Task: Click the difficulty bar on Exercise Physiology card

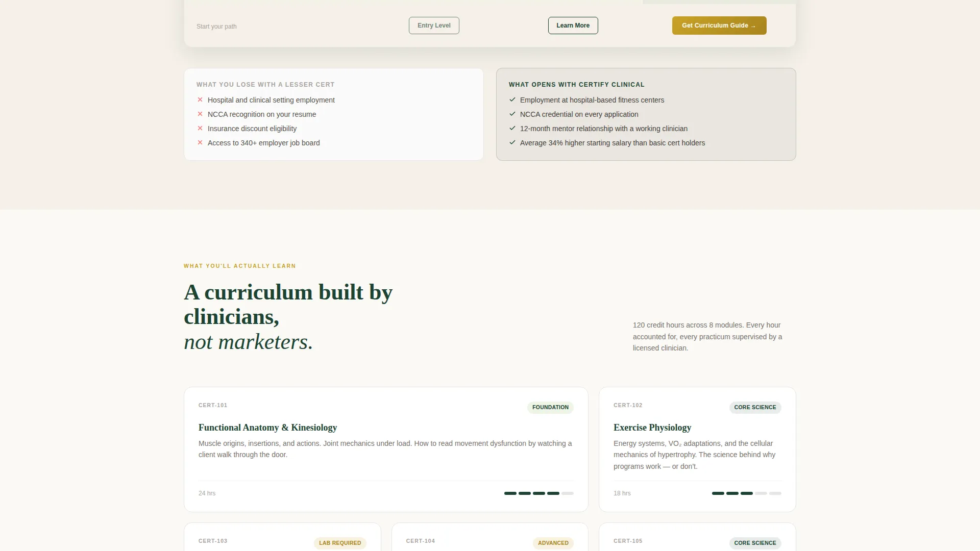Action: pos(746,493)
